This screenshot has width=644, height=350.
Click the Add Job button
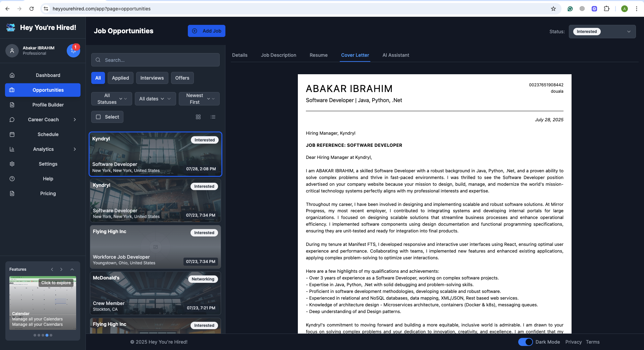207,31
